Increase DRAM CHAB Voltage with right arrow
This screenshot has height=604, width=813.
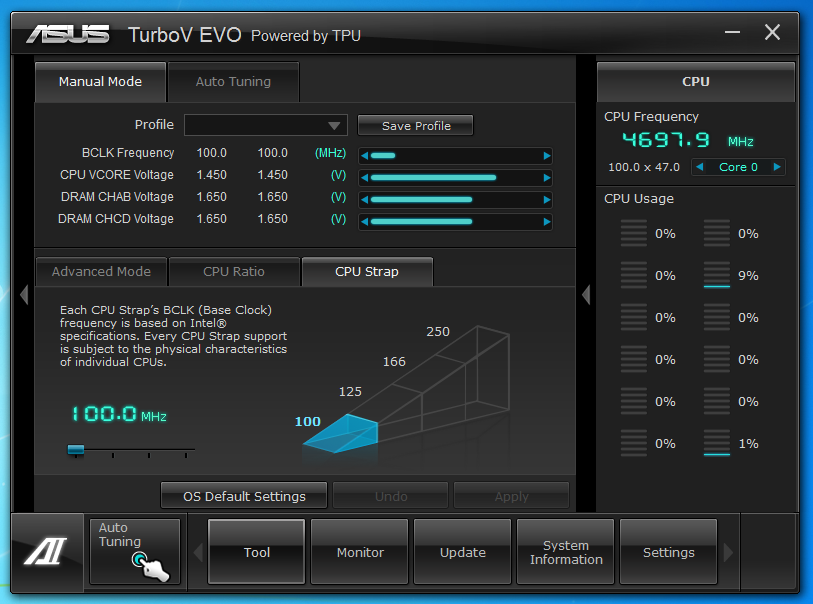(x=546, y=200)
